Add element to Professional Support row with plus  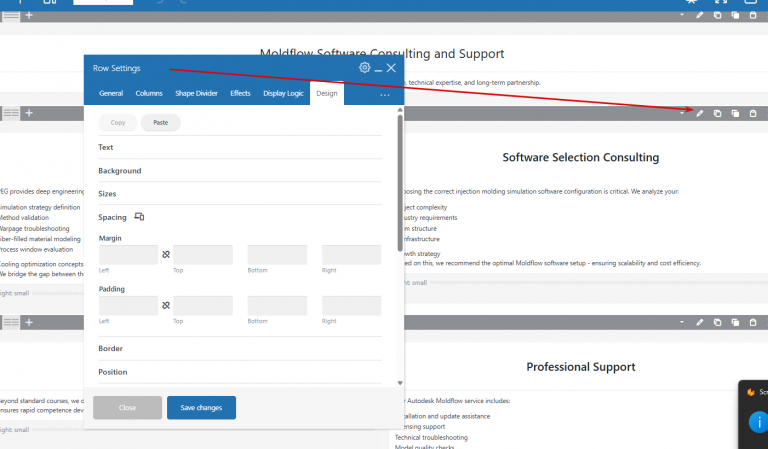tap(29, 322)
